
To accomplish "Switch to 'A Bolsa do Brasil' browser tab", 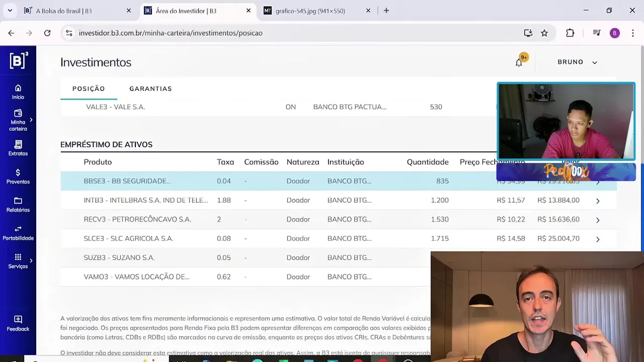I will [75, 11].
